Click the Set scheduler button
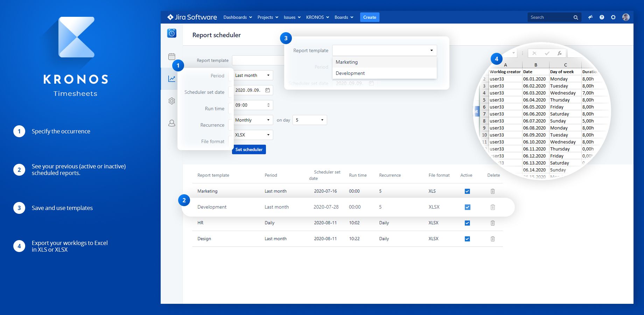This screenshot has width=644, height=315. point(249,149)
